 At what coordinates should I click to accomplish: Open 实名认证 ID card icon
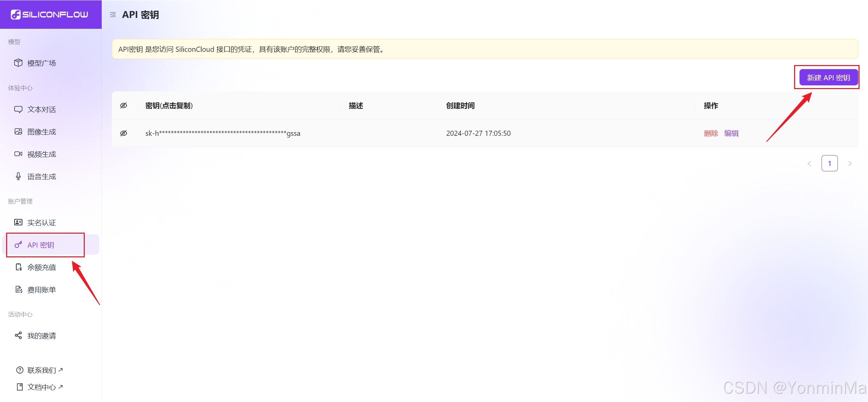[x=18, y=222]
